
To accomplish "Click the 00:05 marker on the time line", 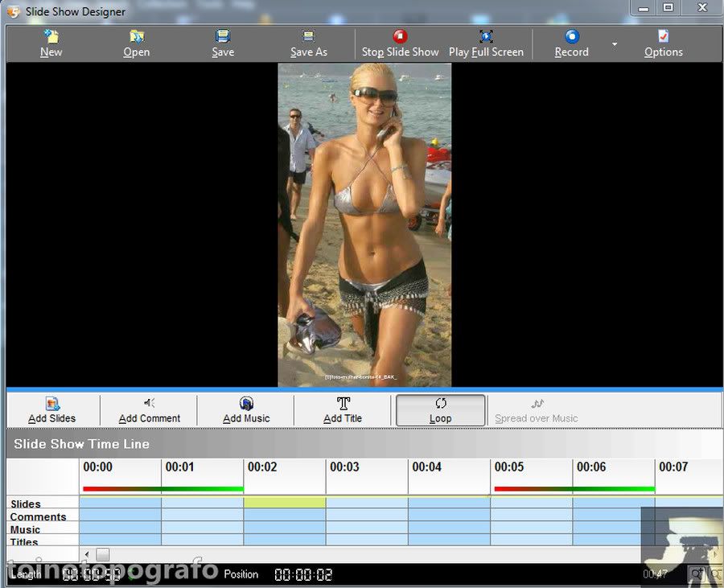I will (x=509, y=467).
